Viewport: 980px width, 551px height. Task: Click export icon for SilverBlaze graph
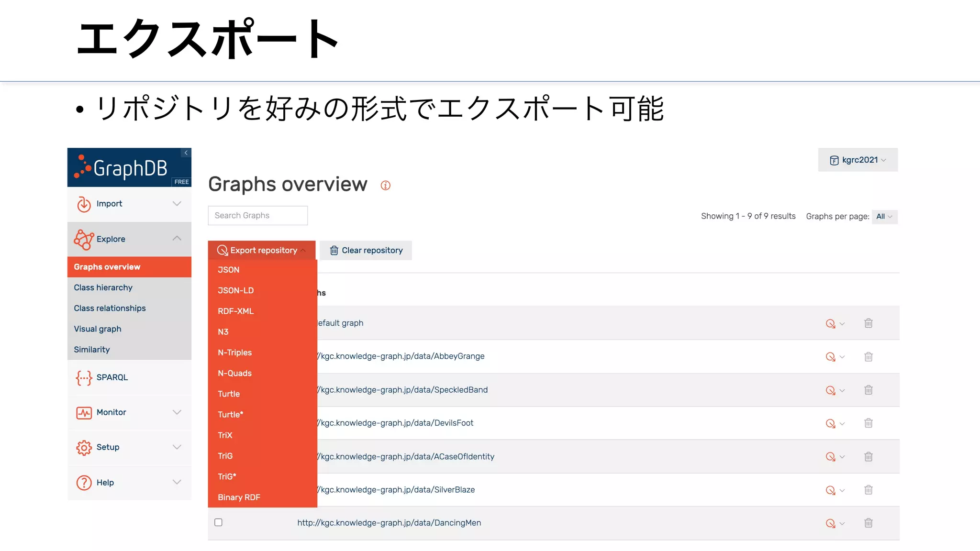click(x=830, y=490)
